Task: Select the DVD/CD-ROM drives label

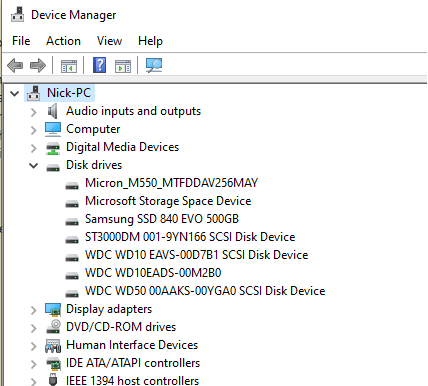Action: 121,327
